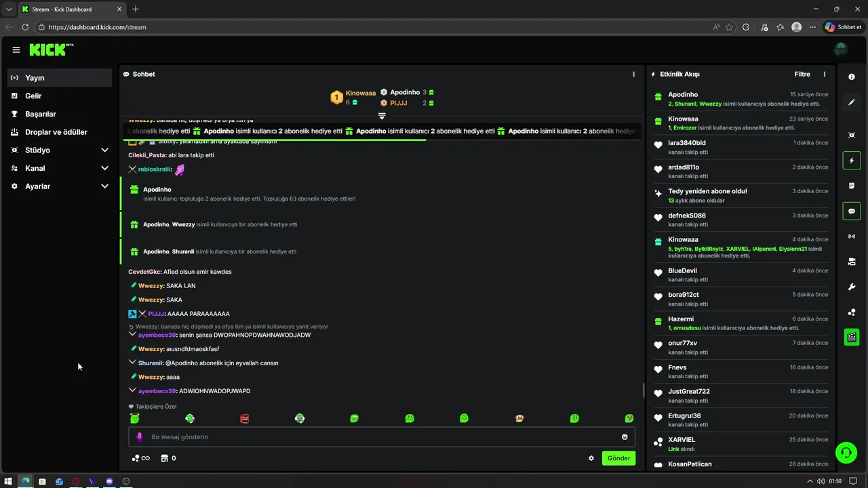
Task: Click the camera icon in right toolbar
Action: [x=852, y=262]
